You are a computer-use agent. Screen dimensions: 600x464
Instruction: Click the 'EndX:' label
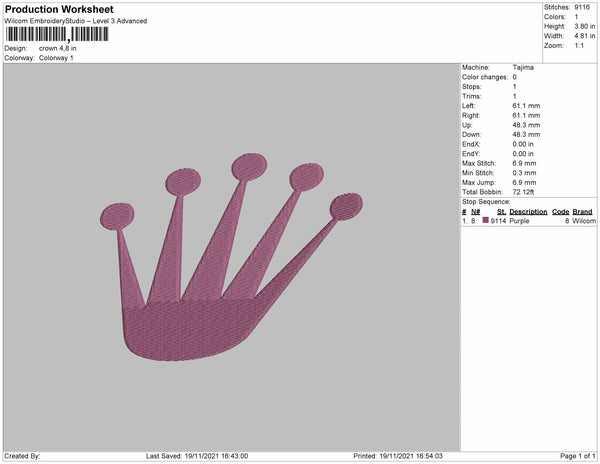pos(471,144)
